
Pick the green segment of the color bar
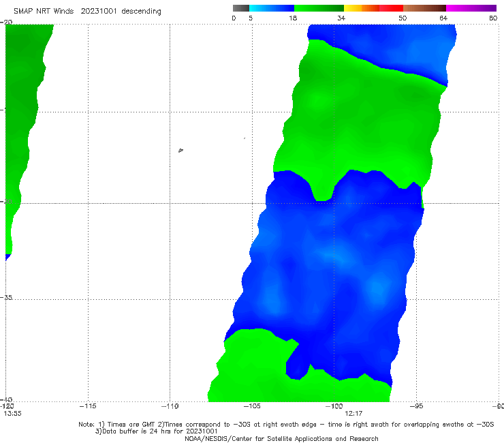pos(319,8)
